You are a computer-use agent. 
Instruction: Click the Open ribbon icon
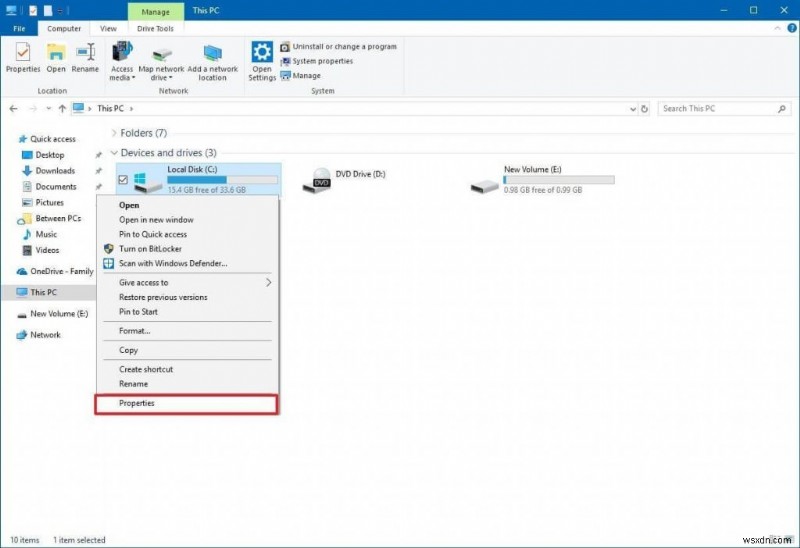(x=56, y=58)
